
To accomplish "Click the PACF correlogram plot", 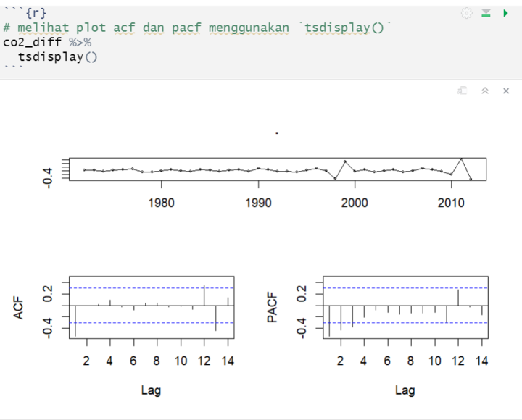I will point(405,307).
